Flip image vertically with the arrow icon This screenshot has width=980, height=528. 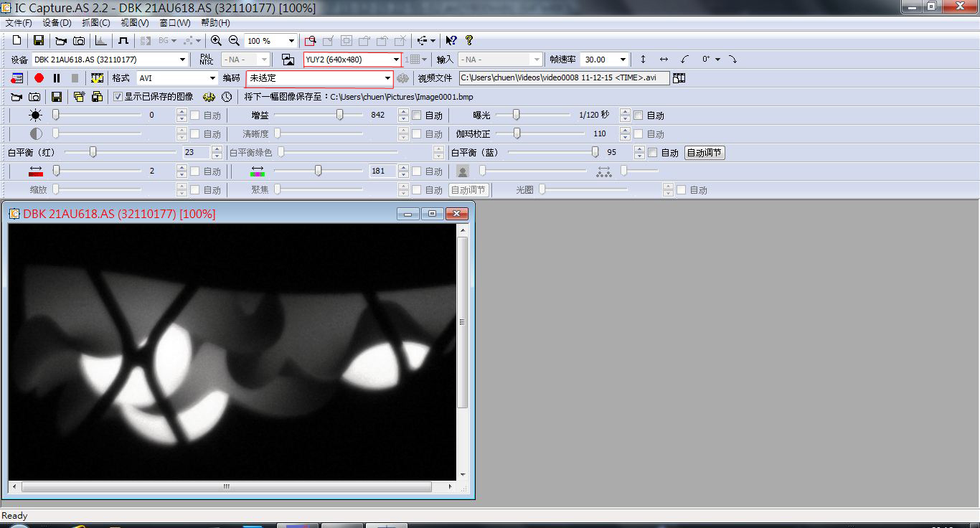tap(643, 60)
